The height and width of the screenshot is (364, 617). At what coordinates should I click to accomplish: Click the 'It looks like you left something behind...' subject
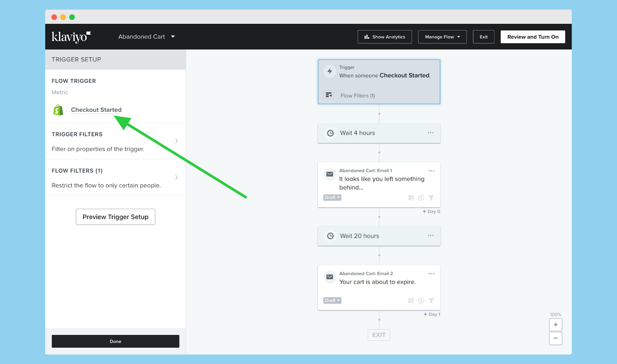click(x=382, y=183)
